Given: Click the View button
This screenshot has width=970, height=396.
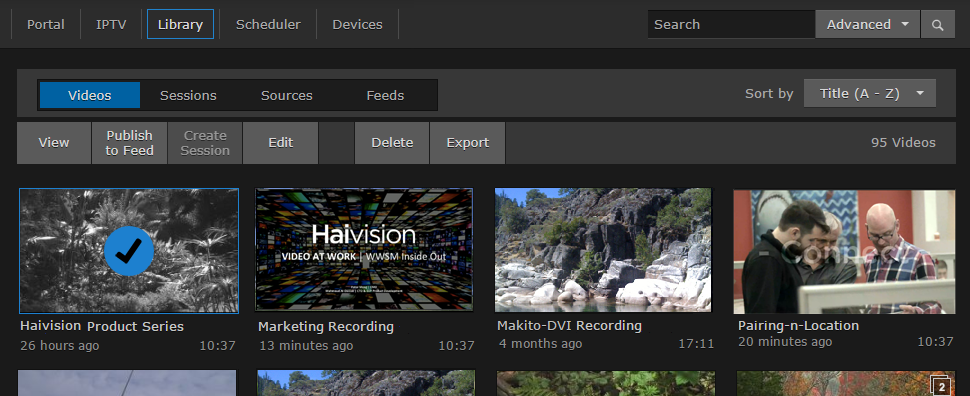Looking at the screenshot, I should (54, 143).
